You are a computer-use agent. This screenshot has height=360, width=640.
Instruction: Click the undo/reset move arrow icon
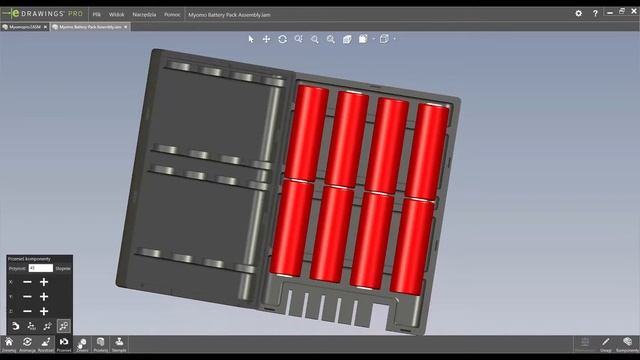15,326
